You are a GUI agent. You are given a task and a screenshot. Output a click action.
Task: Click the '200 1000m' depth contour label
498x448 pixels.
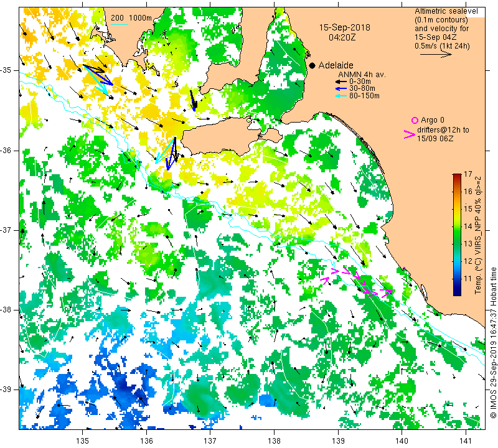point(131,18)
